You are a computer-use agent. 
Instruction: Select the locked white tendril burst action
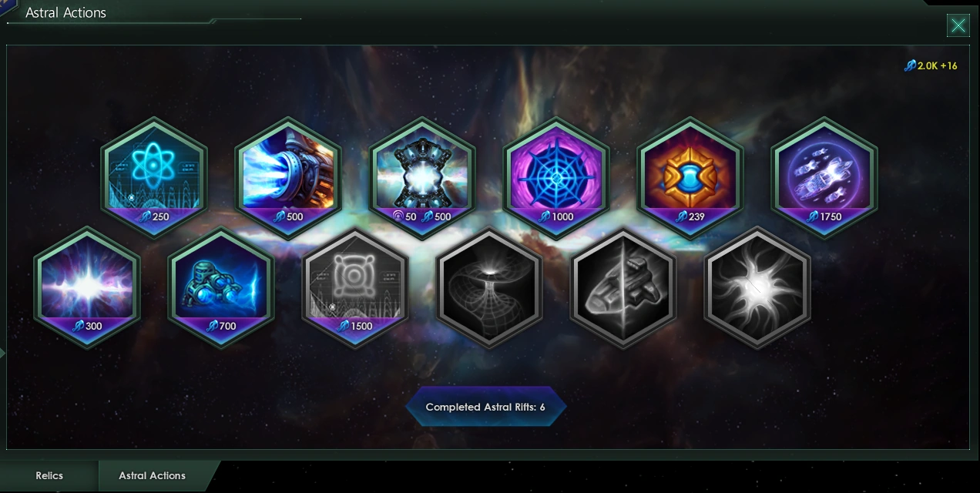757,287
